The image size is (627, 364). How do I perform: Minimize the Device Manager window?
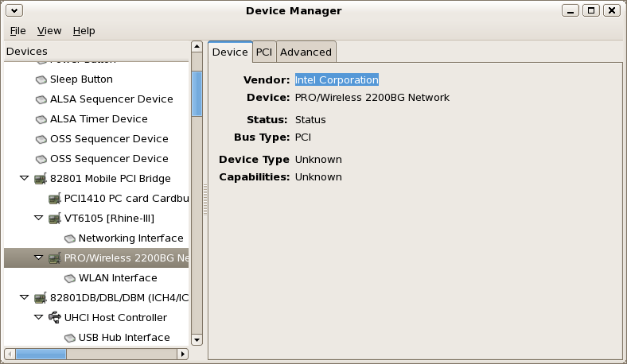pos(571,10)
